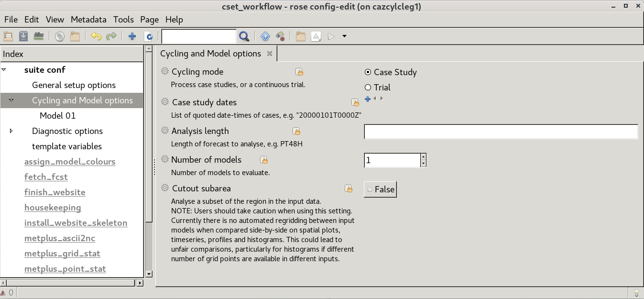
Task: Open the finish_website app entry
Action: 55,192
